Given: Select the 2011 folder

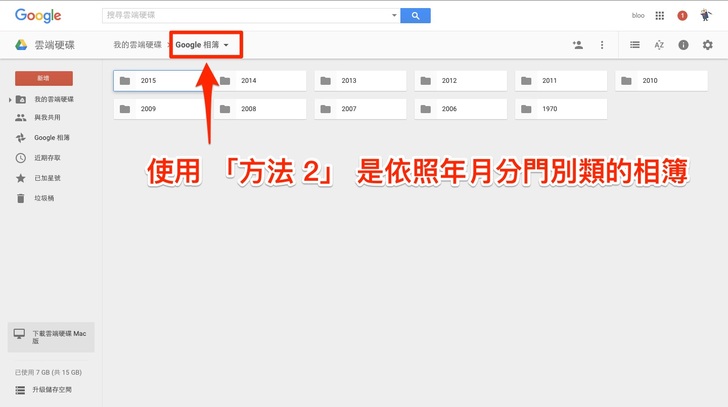Looking at the screenshot, I should [560, 81].
